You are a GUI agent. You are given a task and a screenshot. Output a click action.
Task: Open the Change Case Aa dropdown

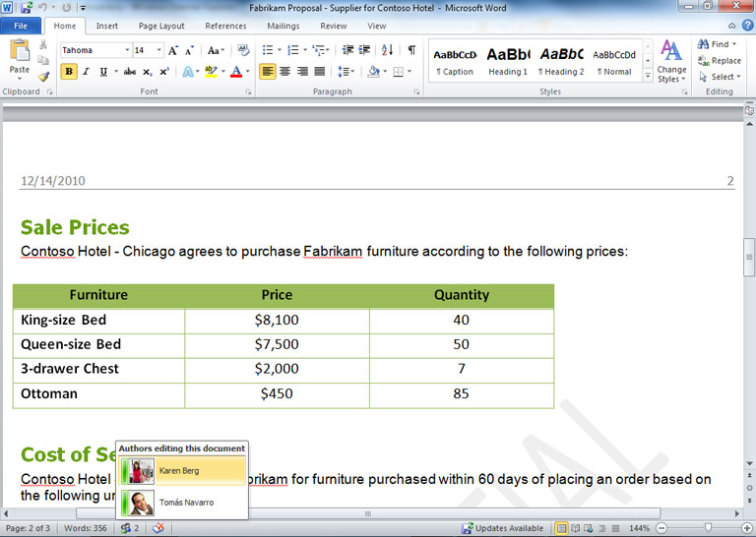[x=216, y=50]
